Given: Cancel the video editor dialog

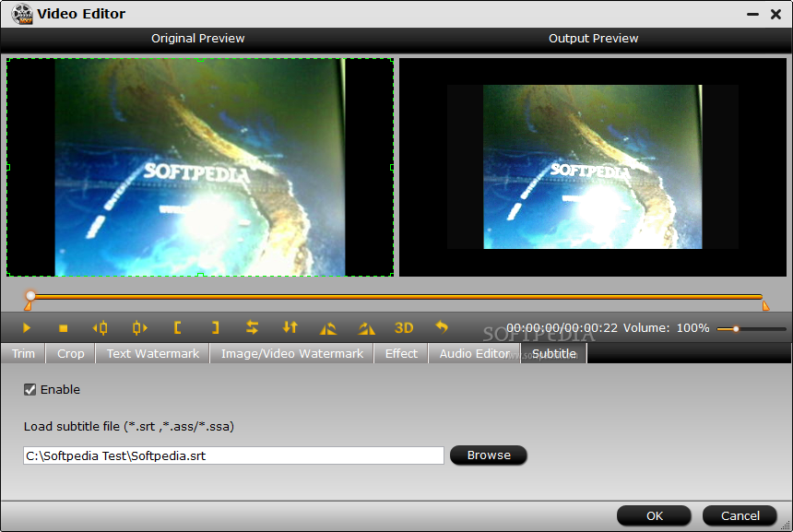Looking at the screenshot, I should click(x=740, y=515).
